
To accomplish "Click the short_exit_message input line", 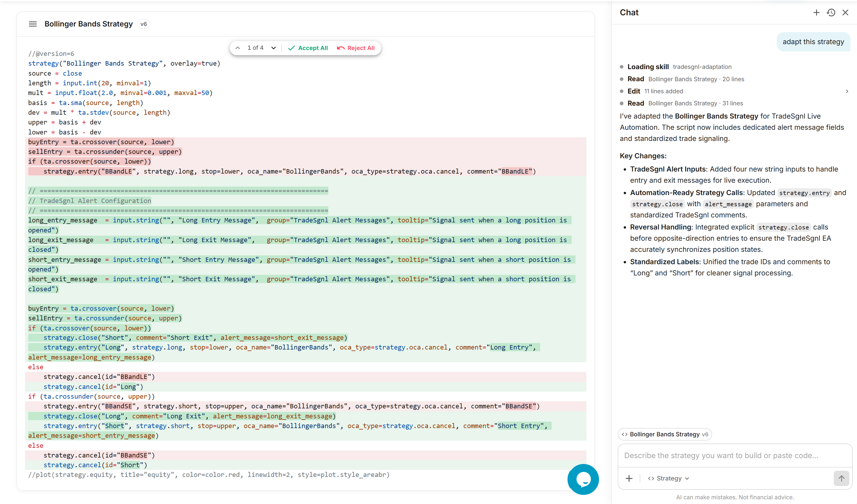I will click(x=301, y=284).
